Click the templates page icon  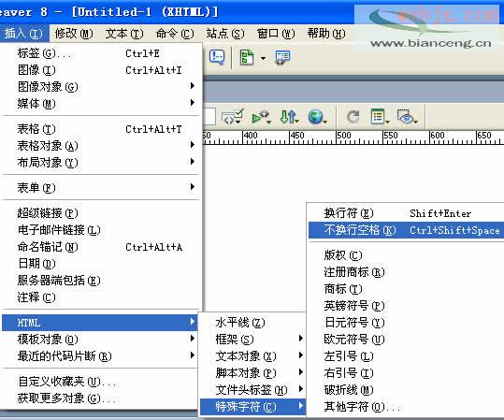coord(247,58)
